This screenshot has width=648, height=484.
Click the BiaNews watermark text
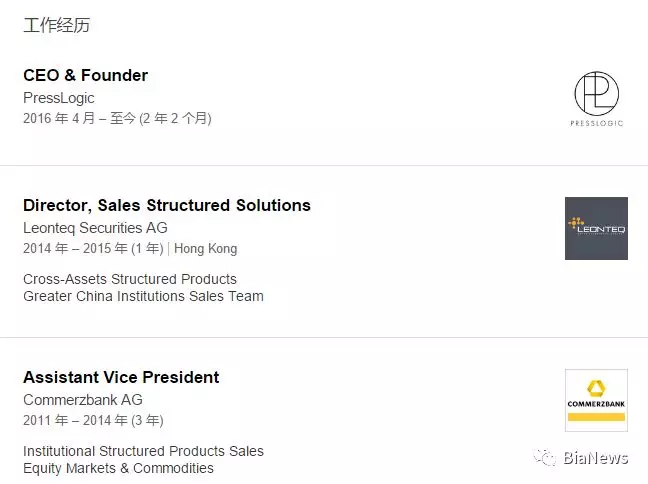point(596,458)
